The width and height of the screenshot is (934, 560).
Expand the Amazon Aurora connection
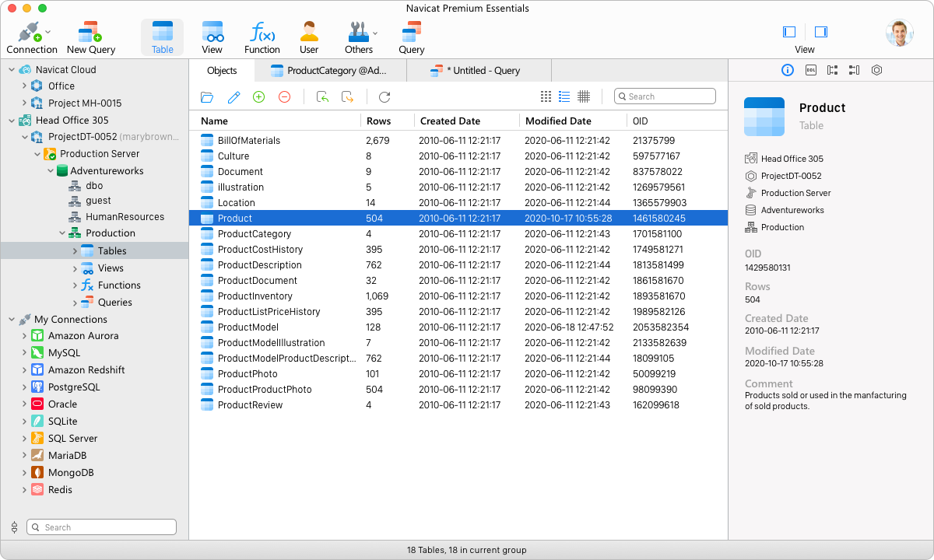click(24, 337)
